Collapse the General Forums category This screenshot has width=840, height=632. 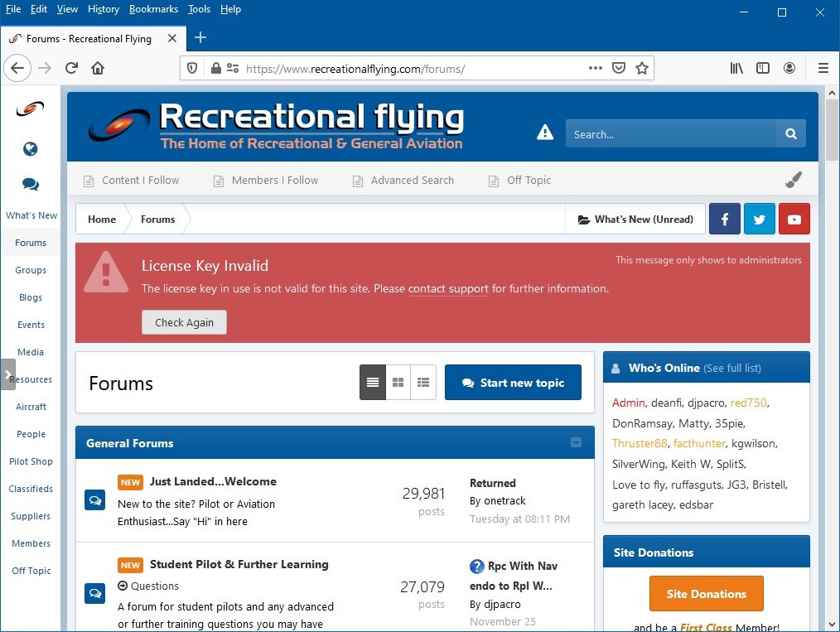click(576, 442)
